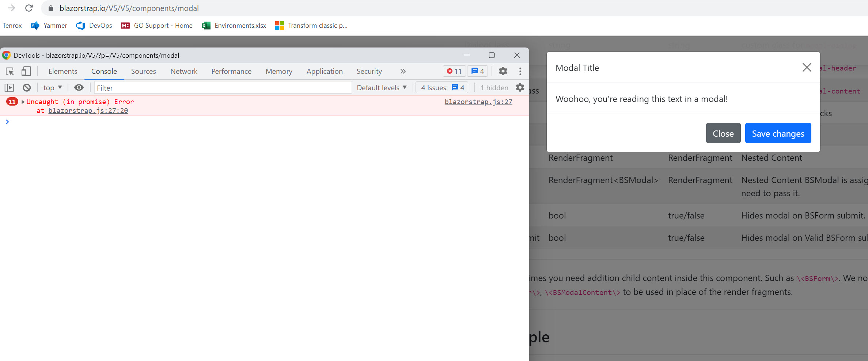Open the Sources panel

tap(143, 71)
